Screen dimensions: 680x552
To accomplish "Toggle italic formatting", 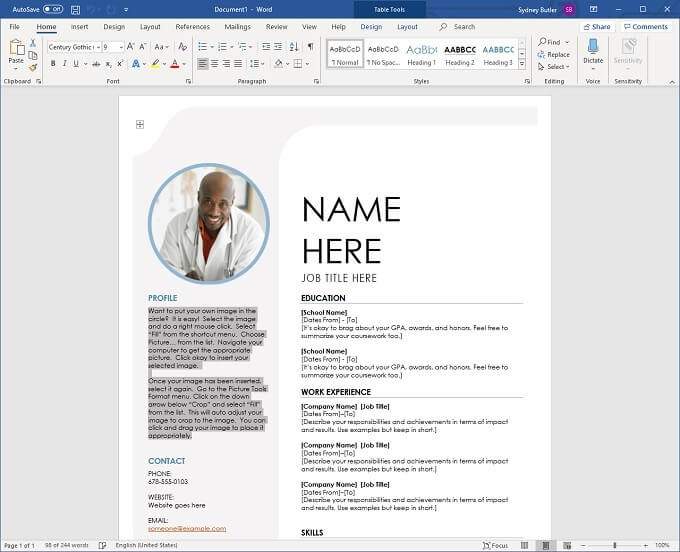I will [x=66, y=64].
